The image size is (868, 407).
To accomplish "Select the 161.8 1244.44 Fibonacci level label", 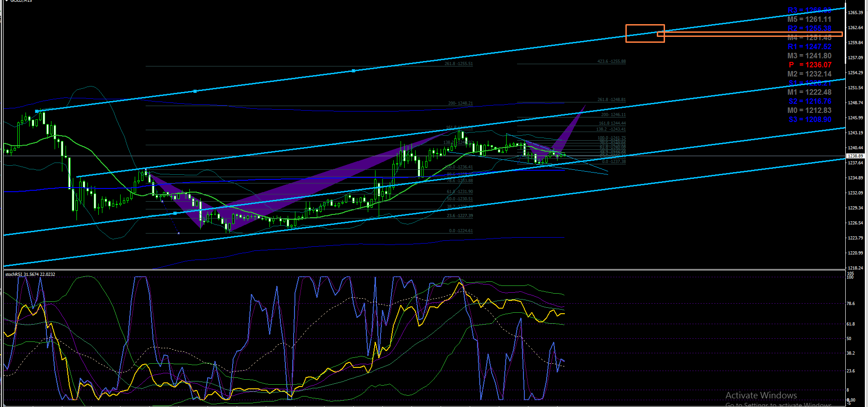I will (x=612, y=123).
